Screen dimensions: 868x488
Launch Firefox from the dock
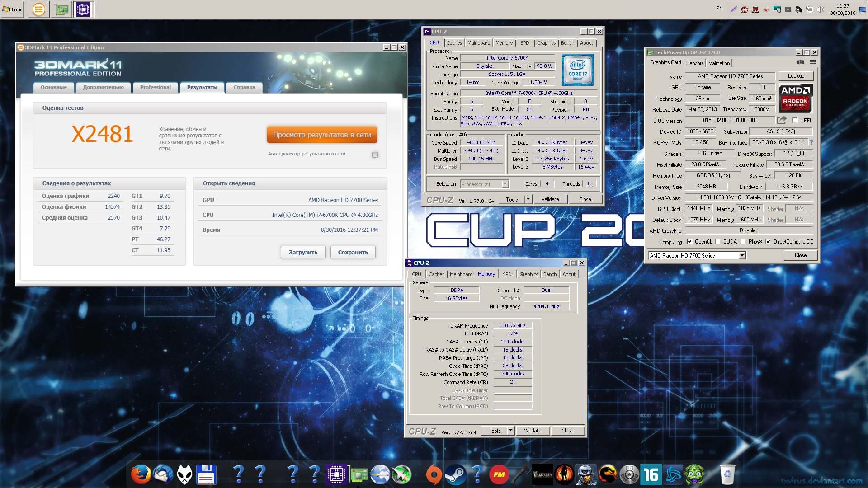(141, 474)
